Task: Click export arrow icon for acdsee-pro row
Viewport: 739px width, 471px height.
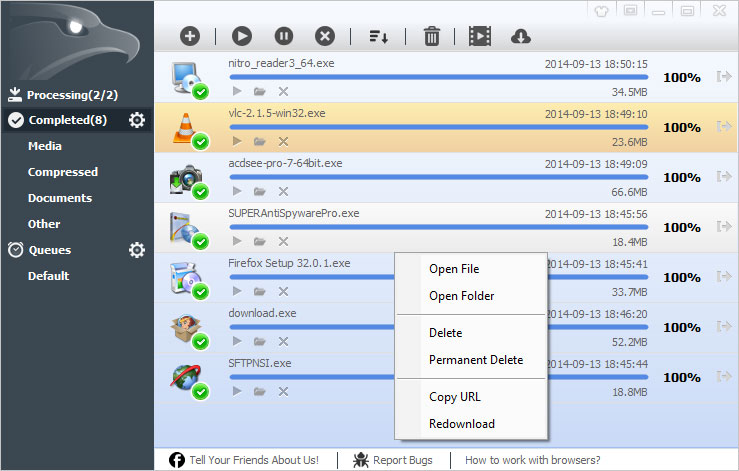Action: click(724, 176)
